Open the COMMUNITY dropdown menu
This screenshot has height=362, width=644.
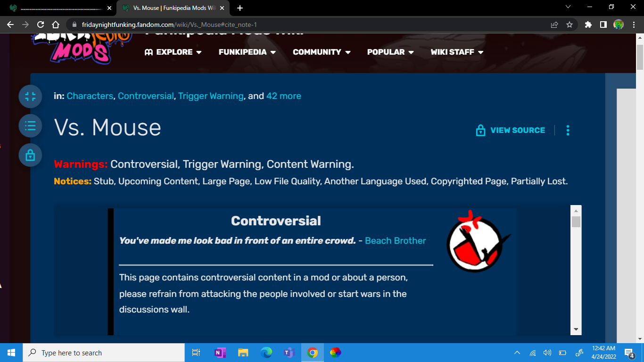pyautogui.click(x=322, y=52)
